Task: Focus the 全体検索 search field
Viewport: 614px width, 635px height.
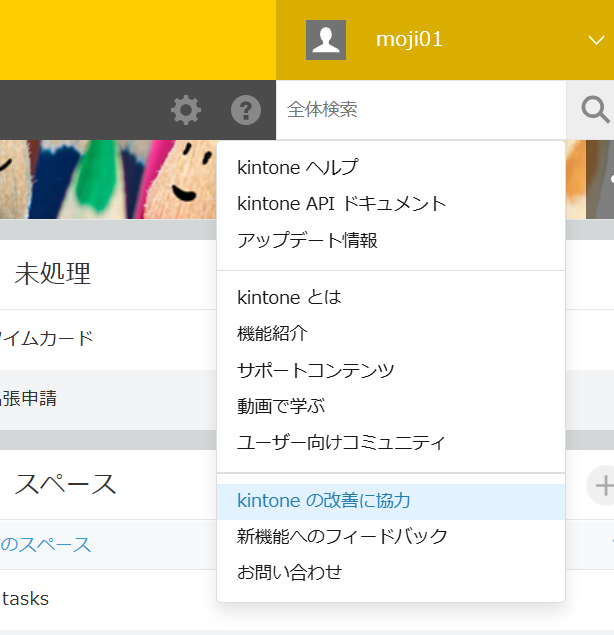Action: pyautogui.click(x=421, y=110)
